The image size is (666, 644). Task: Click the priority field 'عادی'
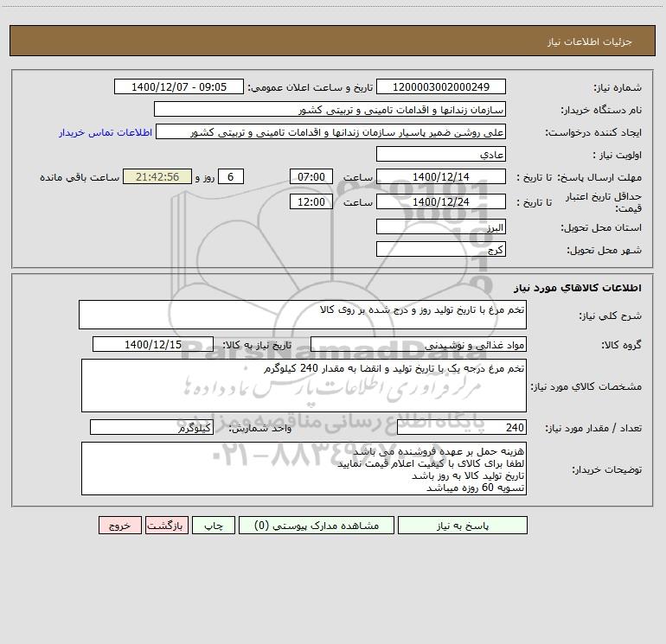point(441,154)
